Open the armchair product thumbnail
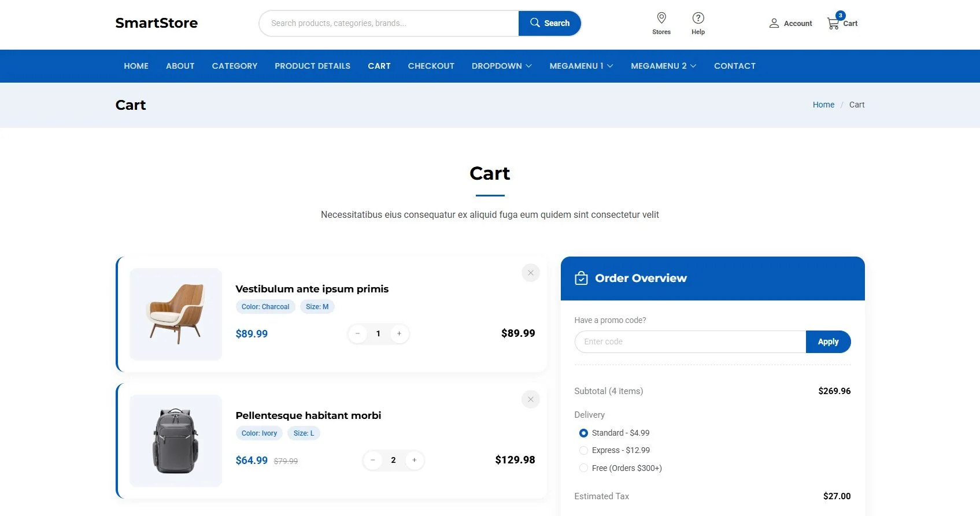980x516 pixels. click(x=176, y=314)
